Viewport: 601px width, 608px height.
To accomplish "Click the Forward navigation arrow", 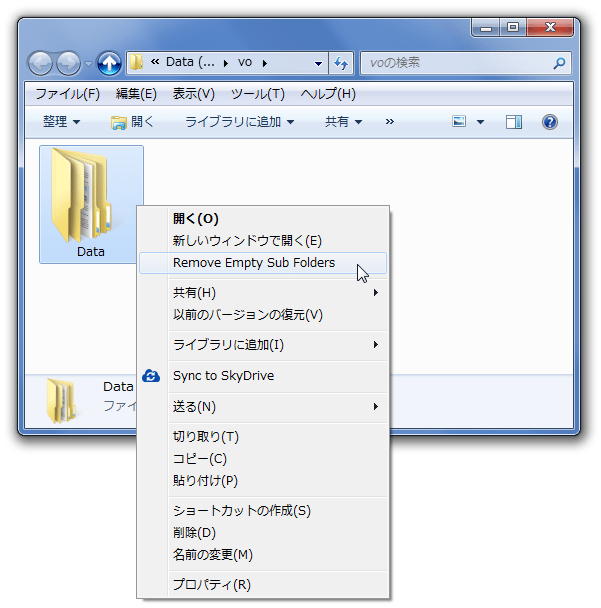I will pos(68,63).
